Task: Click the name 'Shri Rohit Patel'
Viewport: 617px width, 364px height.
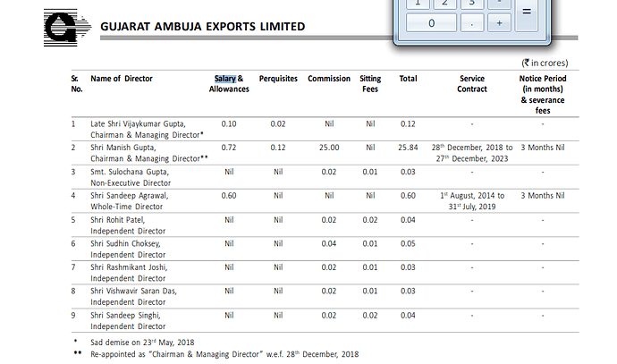Action: pos(118,220)
